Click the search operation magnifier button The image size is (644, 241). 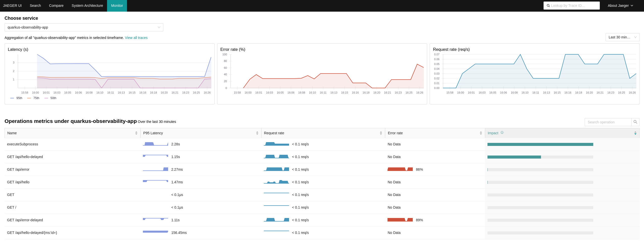[x=635, y=122]
